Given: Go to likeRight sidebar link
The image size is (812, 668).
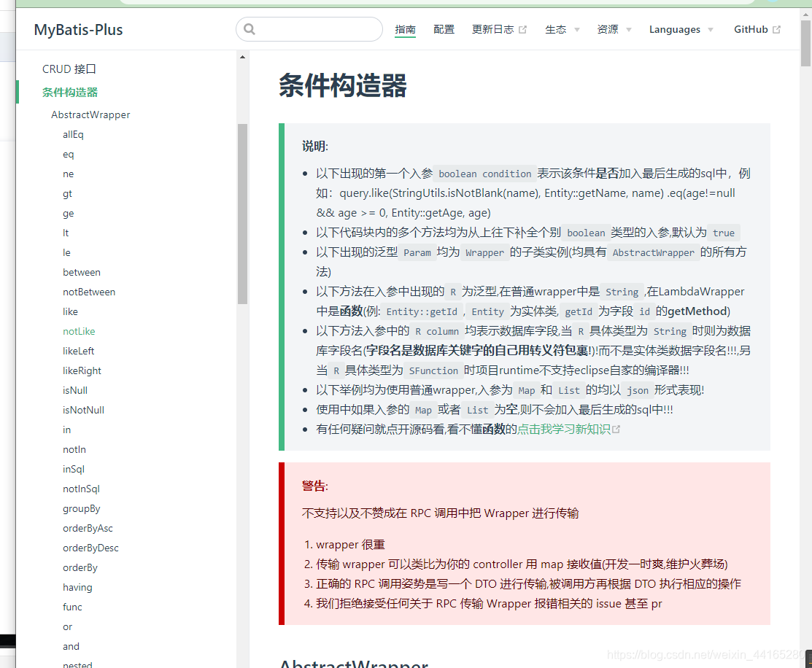Looking at the screenshot, I should [82, 370].
